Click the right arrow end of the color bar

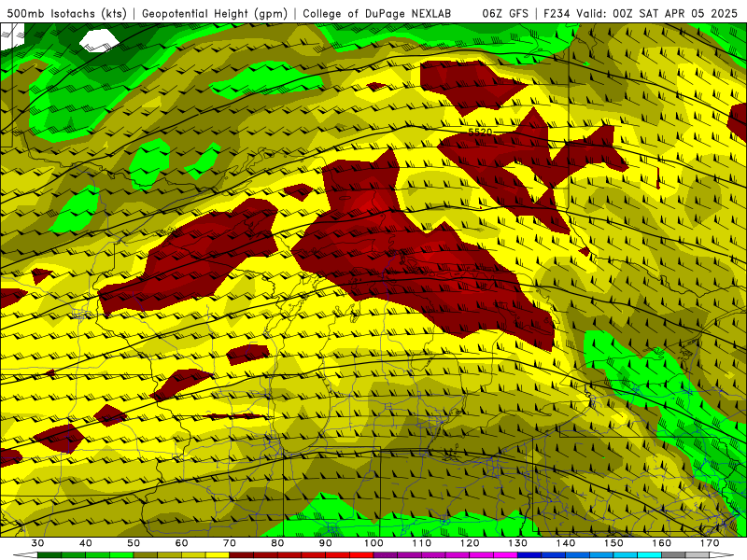click(722, 555)
